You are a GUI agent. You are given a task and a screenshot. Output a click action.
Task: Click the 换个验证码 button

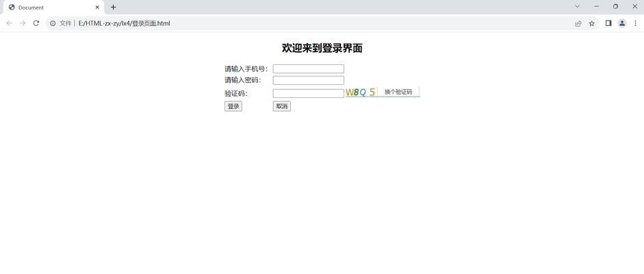[398, 92]
